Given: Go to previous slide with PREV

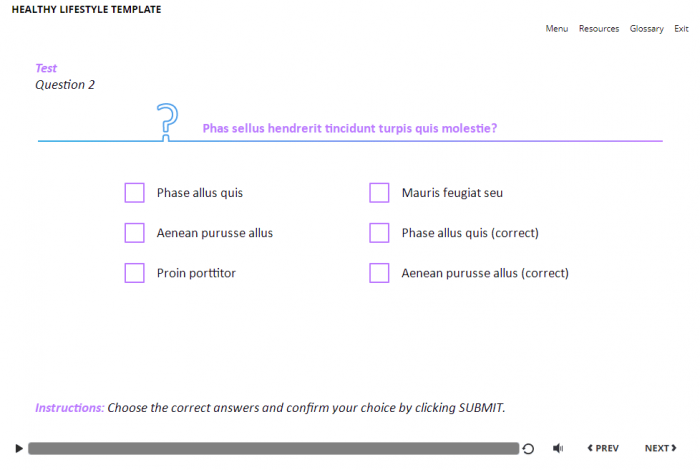Looking at the screenshot, I should click(x=603, y=449).
